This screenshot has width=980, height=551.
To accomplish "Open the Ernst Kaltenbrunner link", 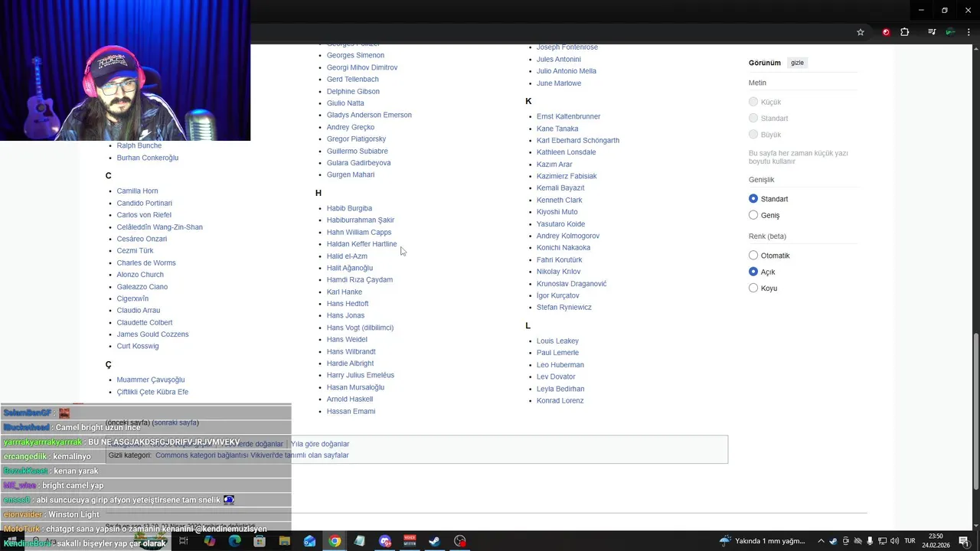I will 568,116.
